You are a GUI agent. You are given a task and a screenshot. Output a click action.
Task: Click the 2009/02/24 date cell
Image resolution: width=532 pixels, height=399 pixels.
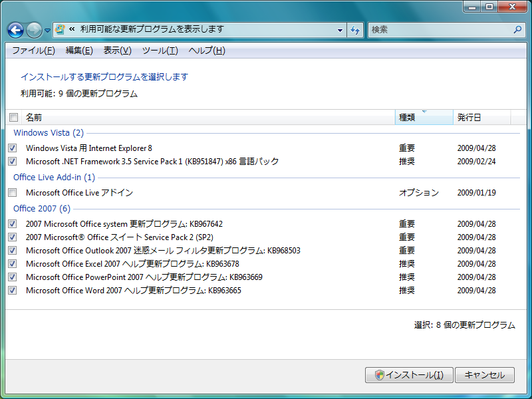tap(476, 162)
